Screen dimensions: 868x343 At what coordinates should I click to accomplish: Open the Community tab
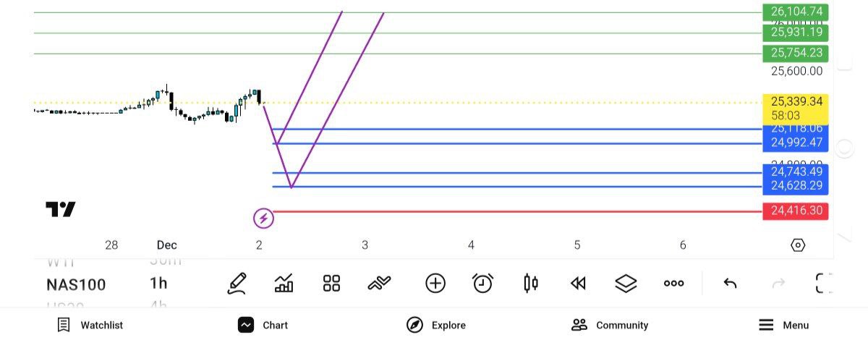click(610, 325)
